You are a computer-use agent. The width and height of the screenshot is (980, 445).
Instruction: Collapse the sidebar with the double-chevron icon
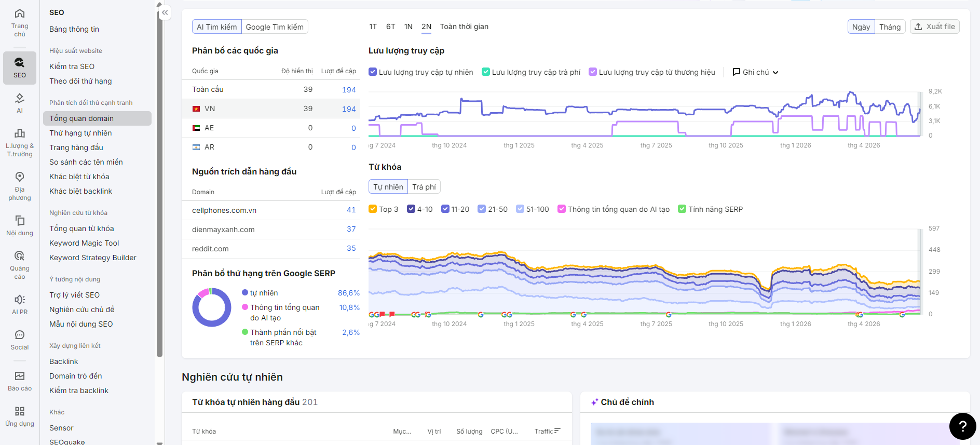(x=165, y=12)
